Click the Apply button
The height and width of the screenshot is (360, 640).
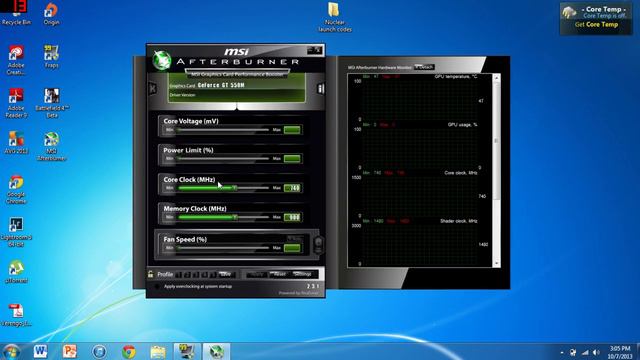pos(257,274)
